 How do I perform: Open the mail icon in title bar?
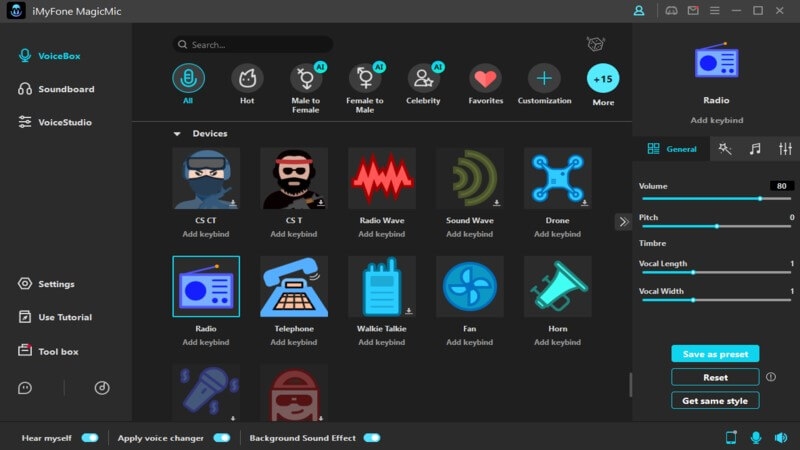pyautogui.click(x=693, y=11)
